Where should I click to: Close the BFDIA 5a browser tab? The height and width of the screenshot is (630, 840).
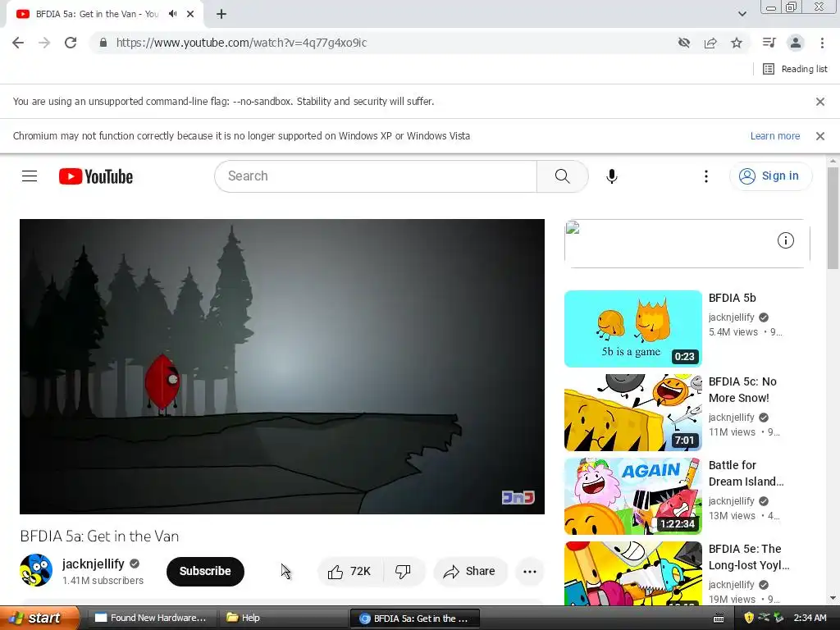(190, 14)
